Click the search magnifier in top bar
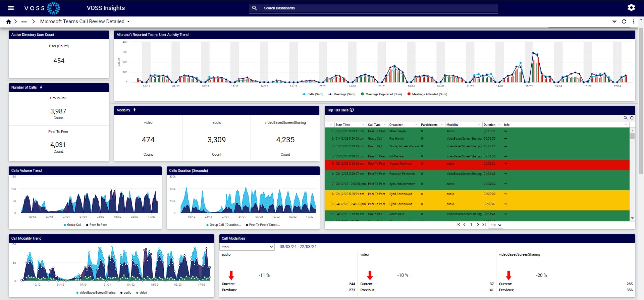 click(x=254, y=8)
